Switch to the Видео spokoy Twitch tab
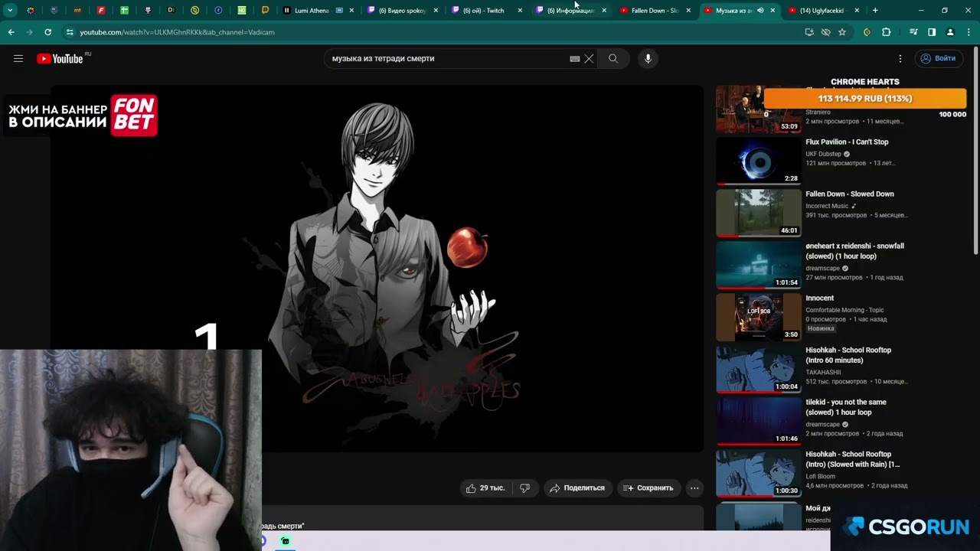980x551 pixels. click(403, 11)
